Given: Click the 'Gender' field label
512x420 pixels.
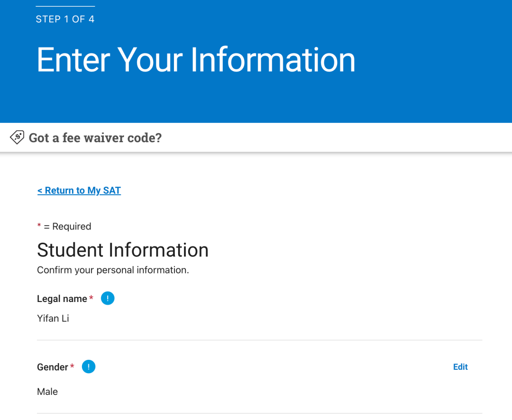Looking at the screenshot, I should point(53,367).
